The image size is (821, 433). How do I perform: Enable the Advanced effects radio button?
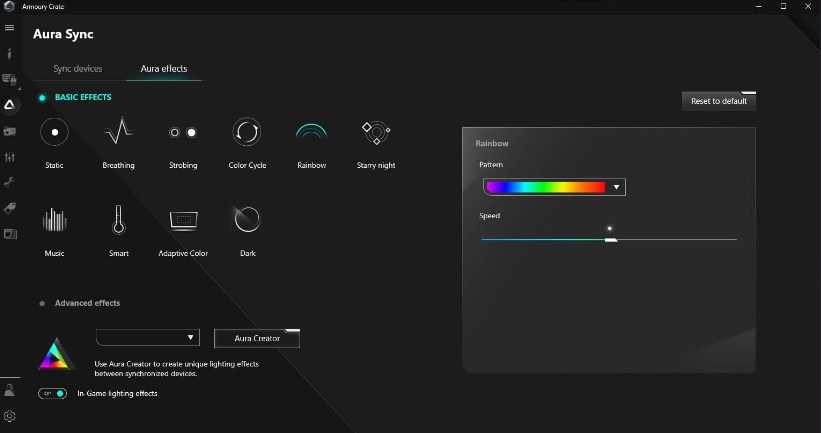pos(42,303)
